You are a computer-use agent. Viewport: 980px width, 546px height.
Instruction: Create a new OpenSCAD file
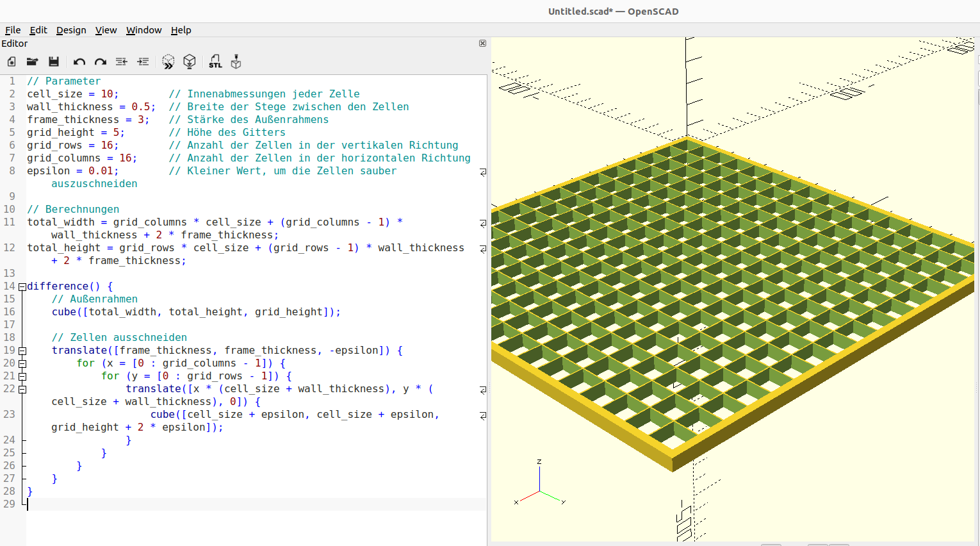[11, 62]
